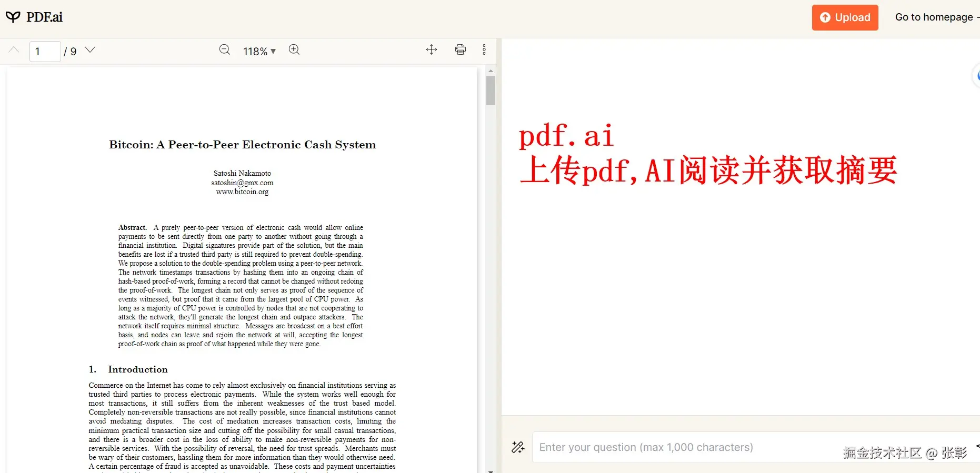The width and height of the screenshot is (980, 473).
Task: Click www.bitcoin.org text in PDF
Action: coord(242,192)
